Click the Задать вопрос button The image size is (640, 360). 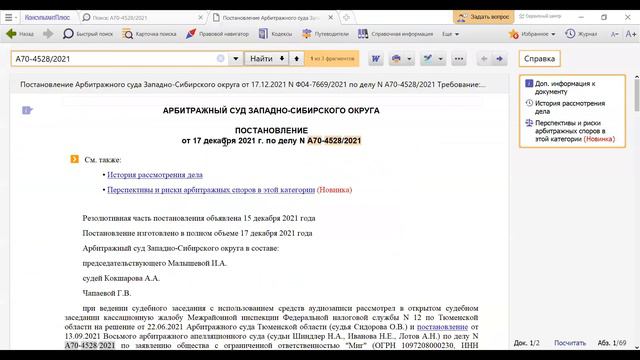pyautogui.click(x=484, y=17)
